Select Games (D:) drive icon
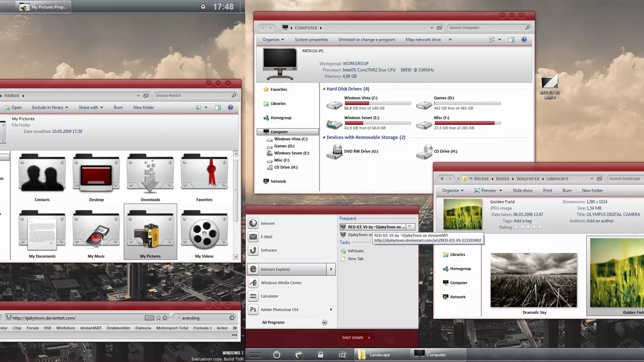Viewport: 644px width, 362px height. pyautogui.click(x=424, y=105)
